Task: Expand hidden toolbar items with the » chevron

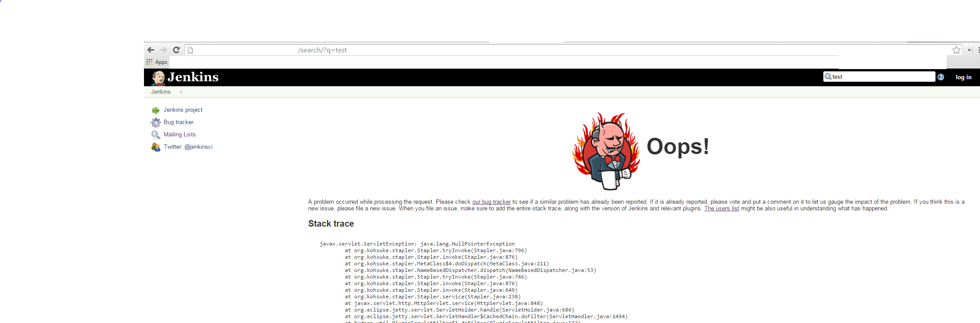Action: click(x=969, y=50)
